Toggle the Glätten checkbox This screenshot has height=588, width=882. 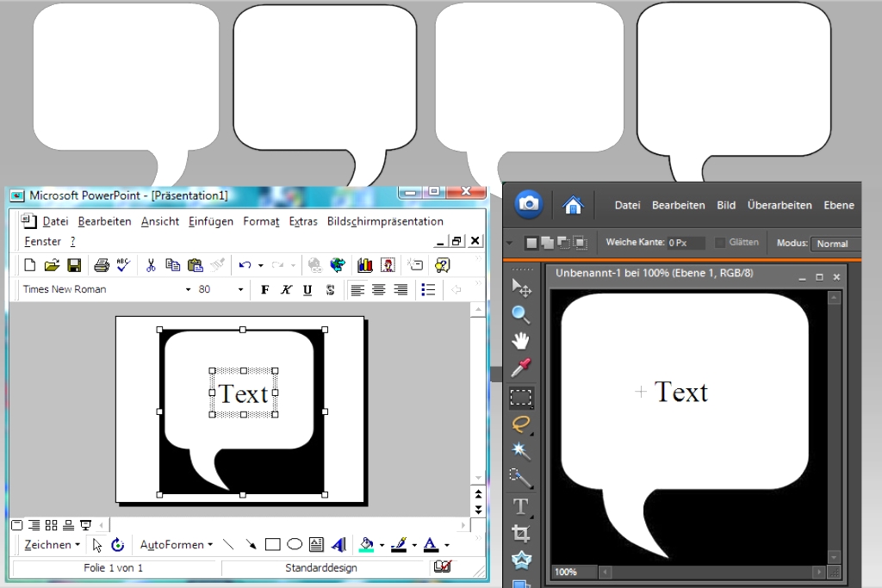(720, 243)
